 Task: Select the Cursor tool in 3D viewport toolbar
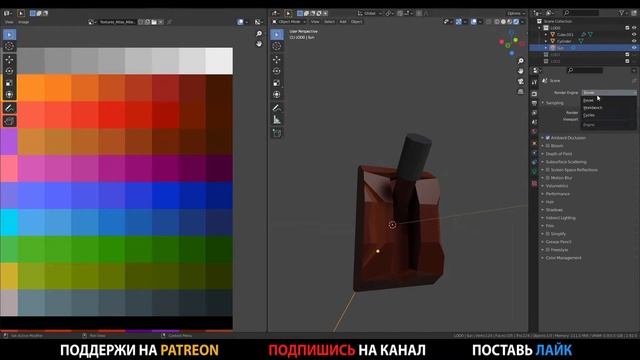pos(277,46)
